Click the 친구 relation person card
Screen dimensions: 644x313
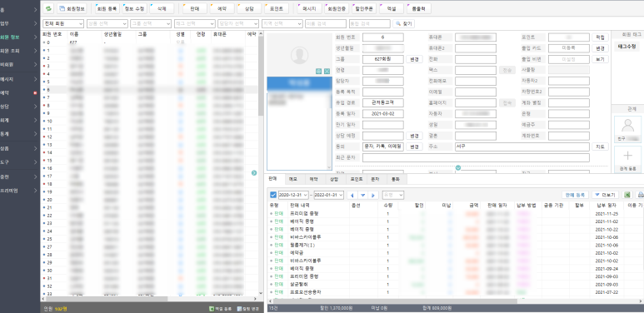627,129
